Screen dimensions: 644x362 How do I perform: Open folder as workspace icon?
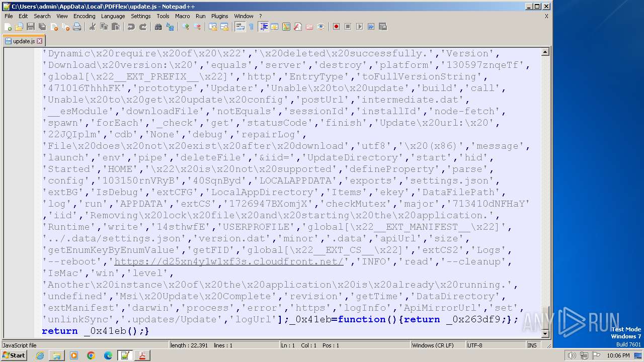[309, 27]
